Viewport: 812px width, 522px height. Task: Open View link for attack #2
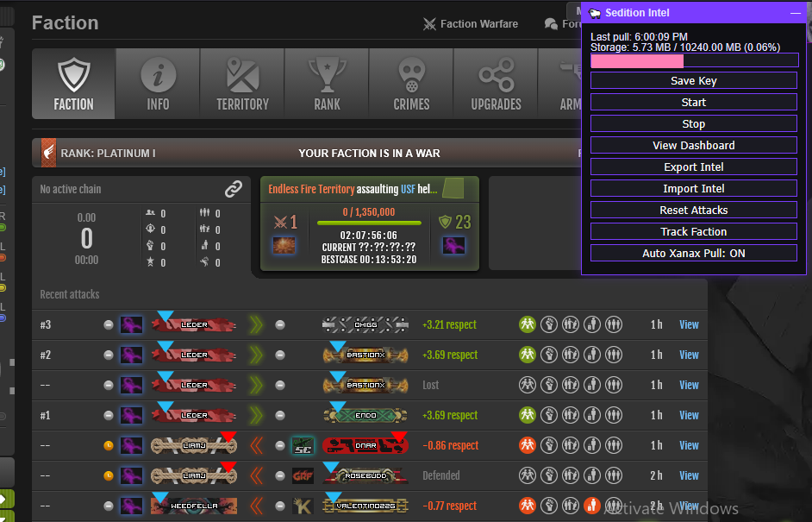pyautogui.click(x=688, y=355)
